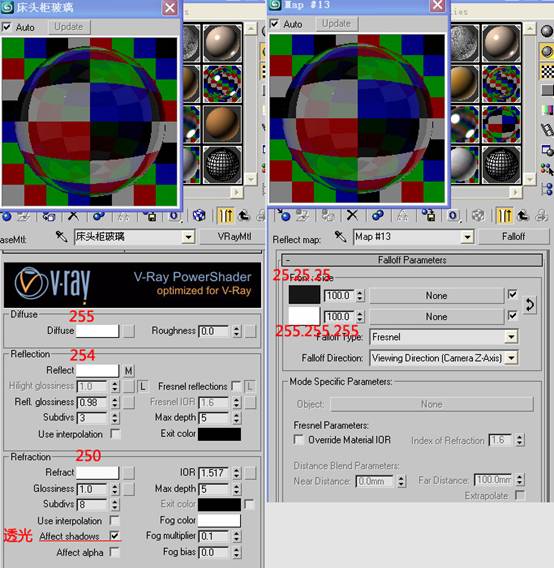The image size is (554, 568).
Task: Toggle Refraction Use interpolation checkbox
Action: coord(114,521)
